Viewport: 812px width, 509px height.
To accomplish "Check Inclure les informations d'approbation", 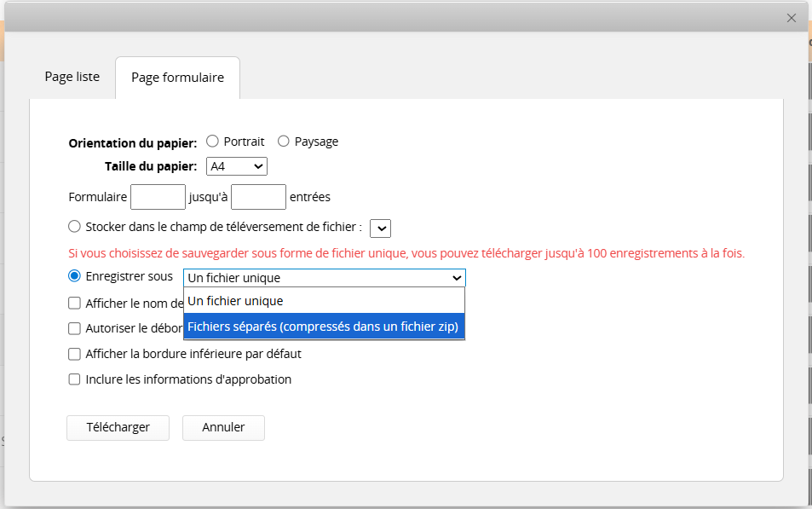I will pos(75,379).
